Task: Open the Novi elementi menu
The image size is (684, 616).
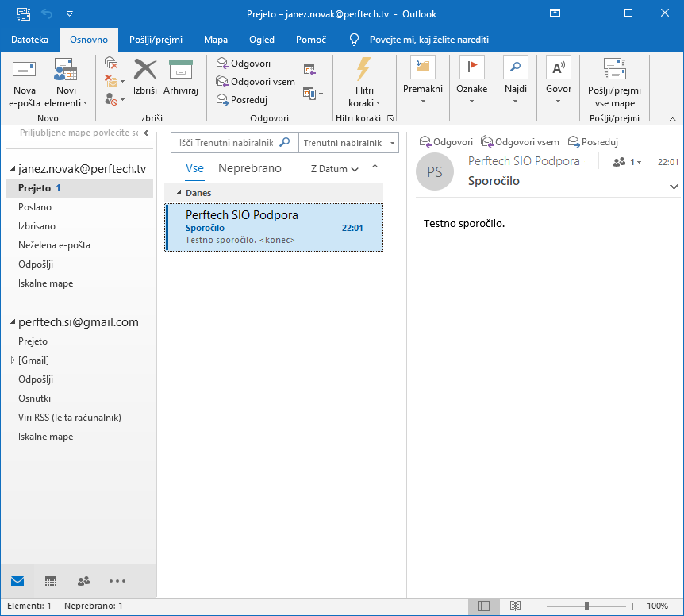Action: (x=66, y=84)
